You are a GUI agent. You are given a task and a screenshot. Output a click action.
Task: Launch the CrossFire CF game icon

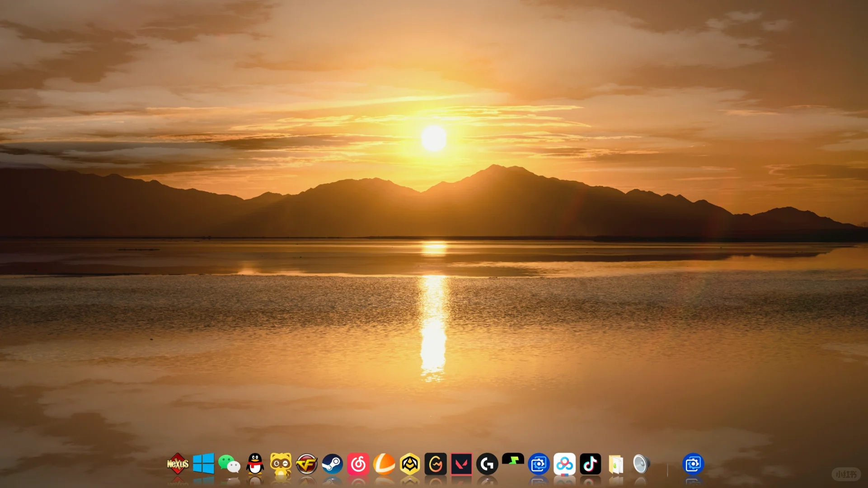(306, 464)
